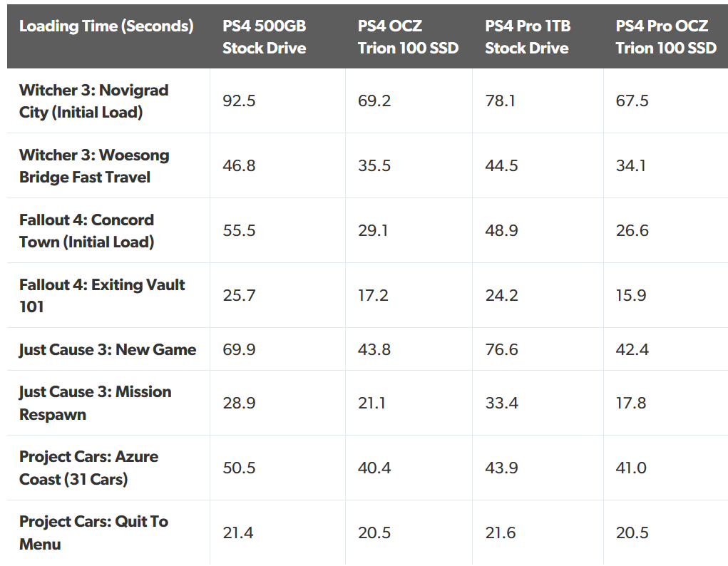Image resolution: width=728 pixels, height=566 pixels.
Task: Select the 17.8 value in Mission Respawn row
Action: [631, 403]
